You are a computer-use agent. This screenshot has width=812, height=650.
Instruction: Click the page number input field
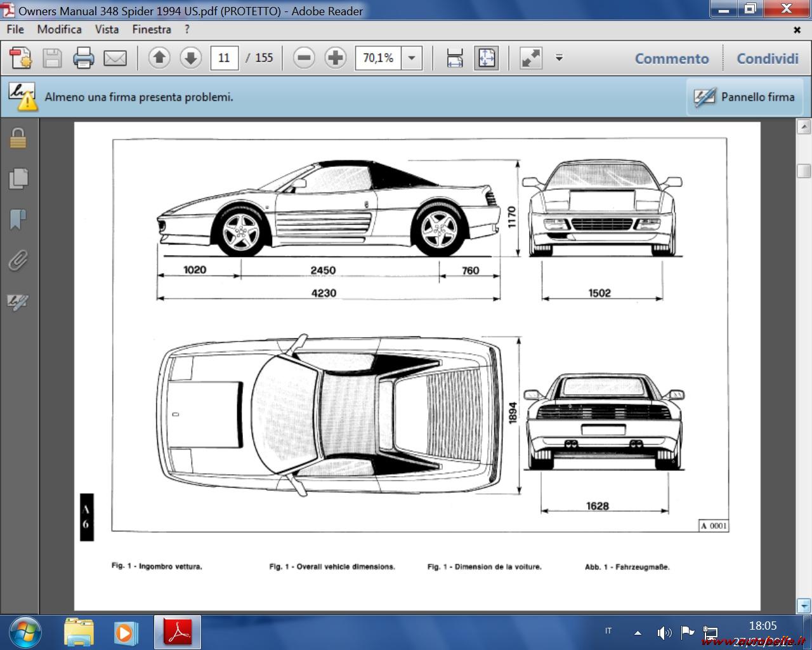[224, 58]
